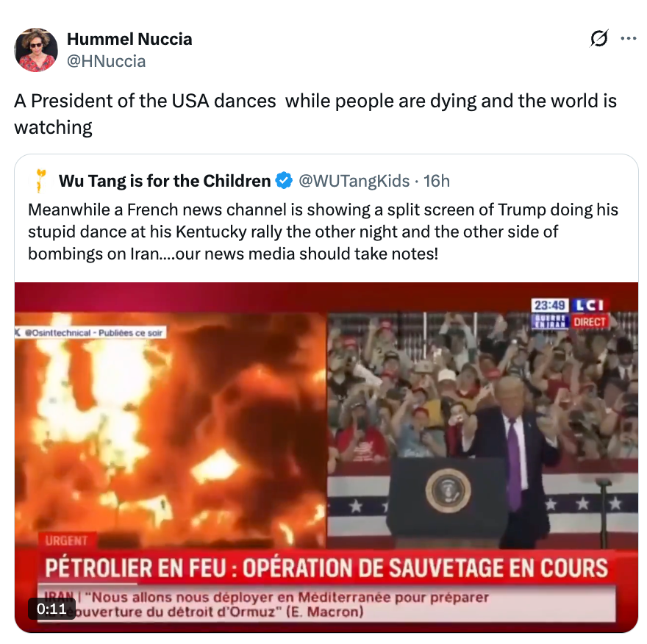Open Hummel Nuccia's profile avatar

36,50
